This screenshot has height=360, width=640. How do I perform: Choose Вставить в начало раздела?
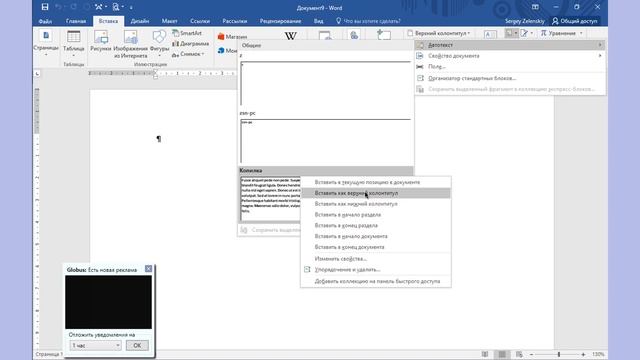(x=376, y=215)
